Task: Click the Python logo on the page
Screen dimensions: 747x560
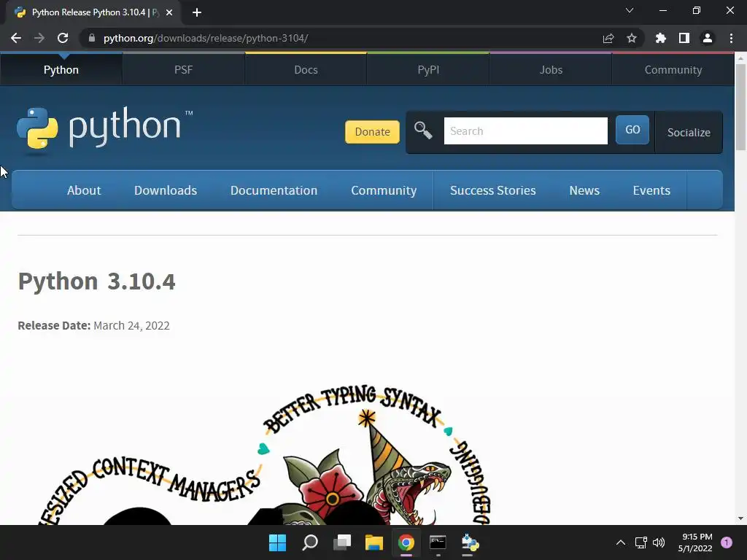Action: (x=105, y=130)
